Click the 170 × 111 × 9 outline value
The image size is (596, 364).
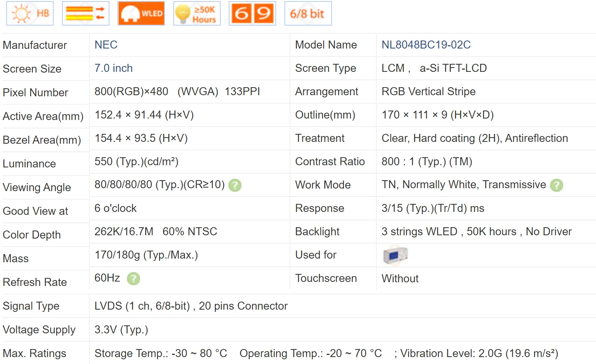(438, 115)
